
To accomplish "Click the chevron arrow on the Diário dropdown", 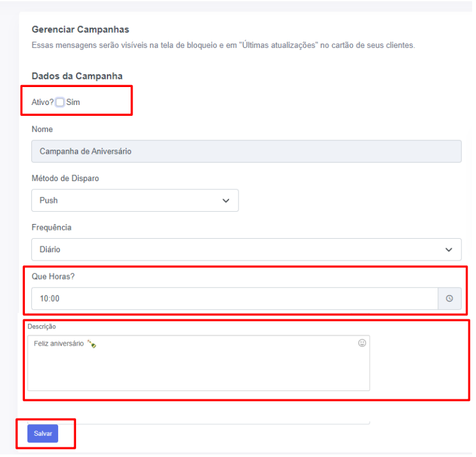I will [x=448, y=250].
